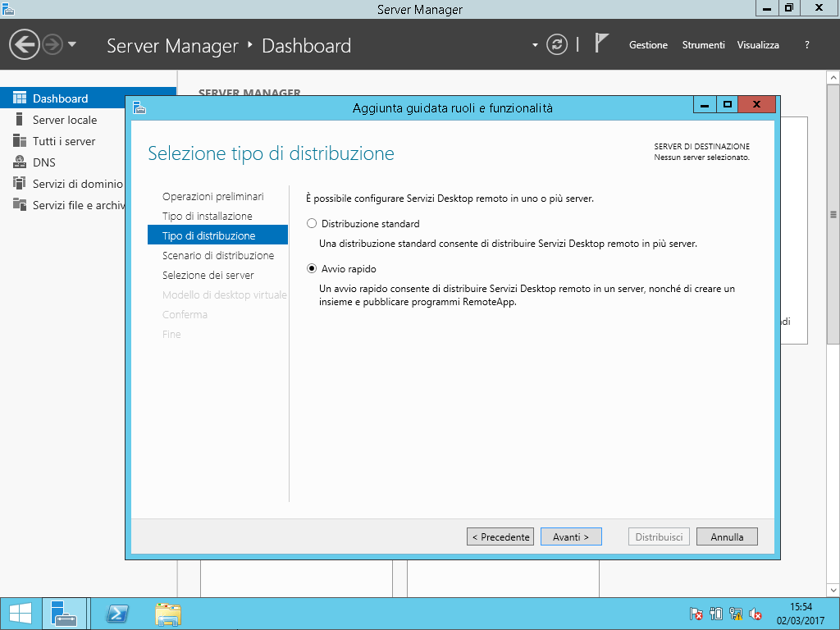Open the Strumenti menu
The image size is (840, 630).
703,45
